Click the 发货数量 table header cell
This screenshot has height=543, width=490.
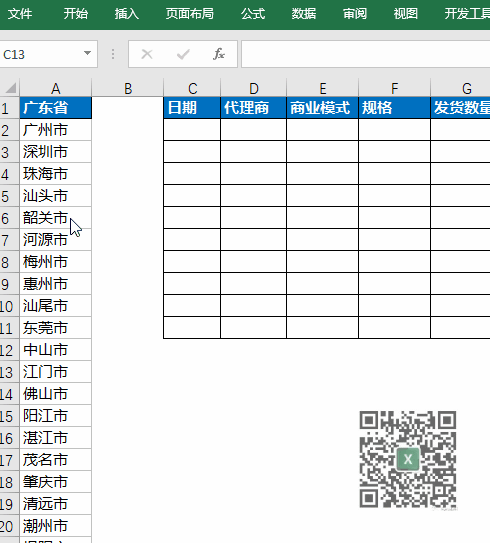click(461, 108)
